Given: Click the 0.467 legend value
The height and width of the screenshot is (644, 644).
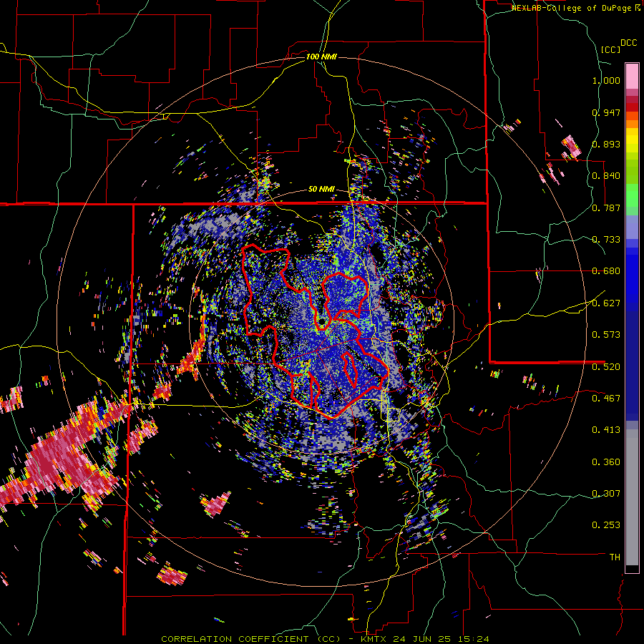Looking at the screenshot, I should point(606,399).
